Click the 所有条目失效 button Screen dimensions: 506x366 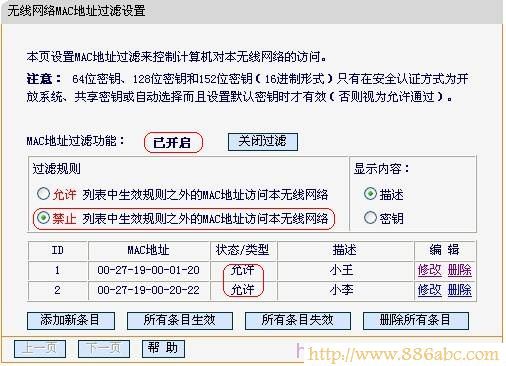pos(298,321)
